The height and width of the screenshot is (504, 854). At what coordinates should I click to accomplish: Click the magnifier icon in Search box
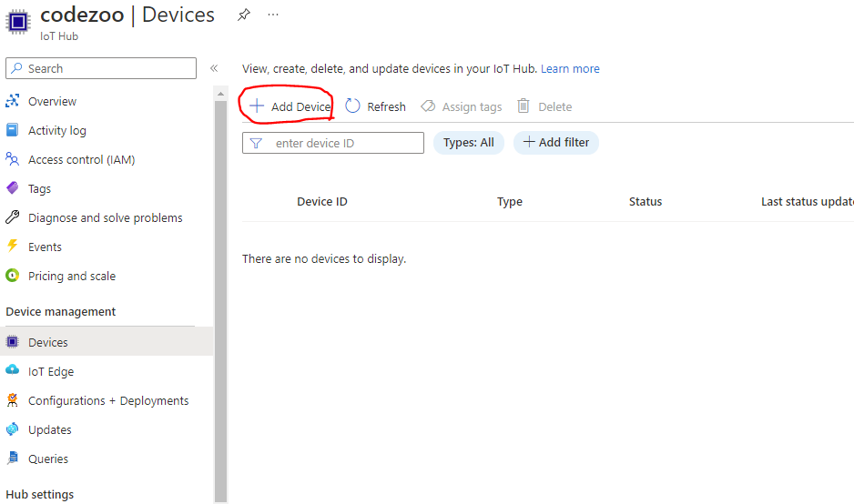coord(17,68)
